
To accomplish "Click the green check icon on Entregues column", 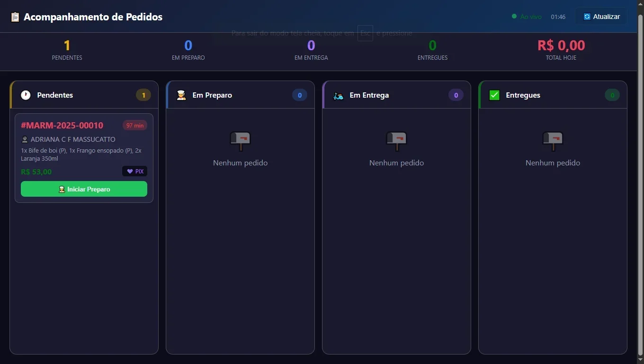I will [494, 95].
